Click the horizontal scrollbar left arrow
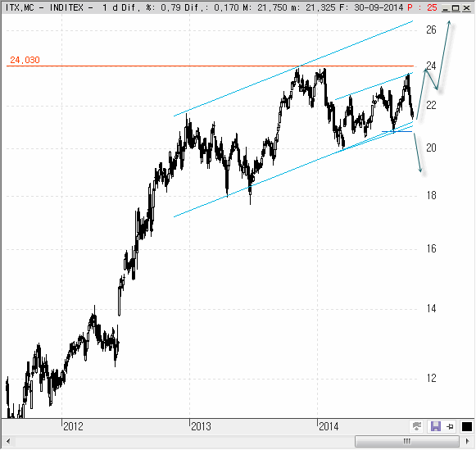 (x=8, y=441)
